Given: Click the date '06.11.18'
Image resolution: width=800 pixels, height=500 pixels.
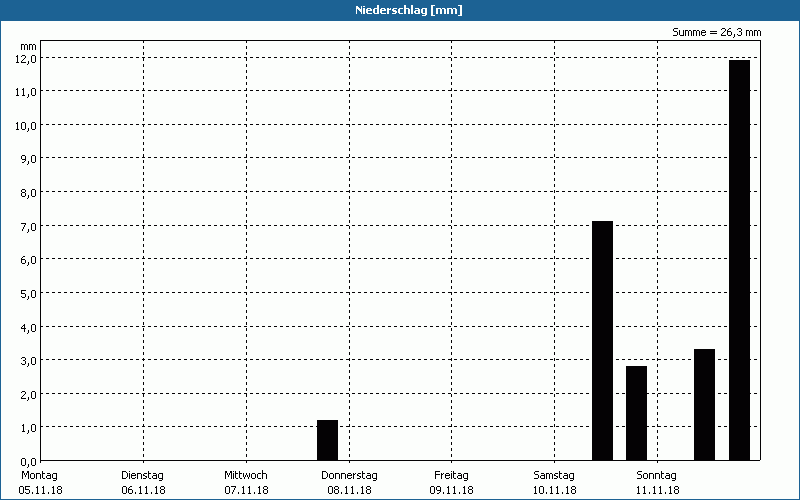Looking at the screenshot, I should [x=143, y=491].
